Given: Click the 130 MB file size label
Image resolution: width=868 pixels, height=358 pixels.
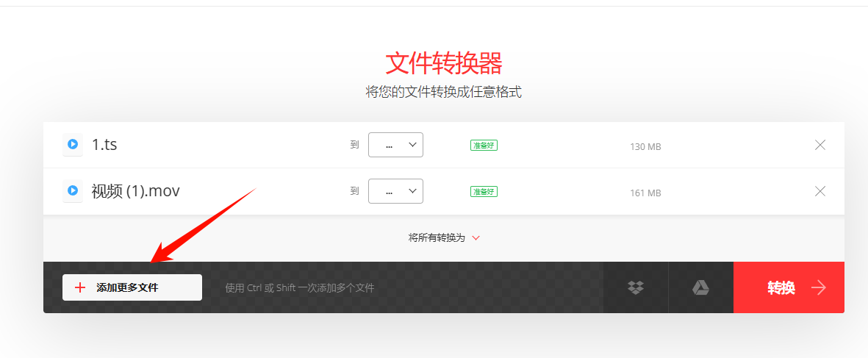Looking at the screenshot, I should [645, 147].
